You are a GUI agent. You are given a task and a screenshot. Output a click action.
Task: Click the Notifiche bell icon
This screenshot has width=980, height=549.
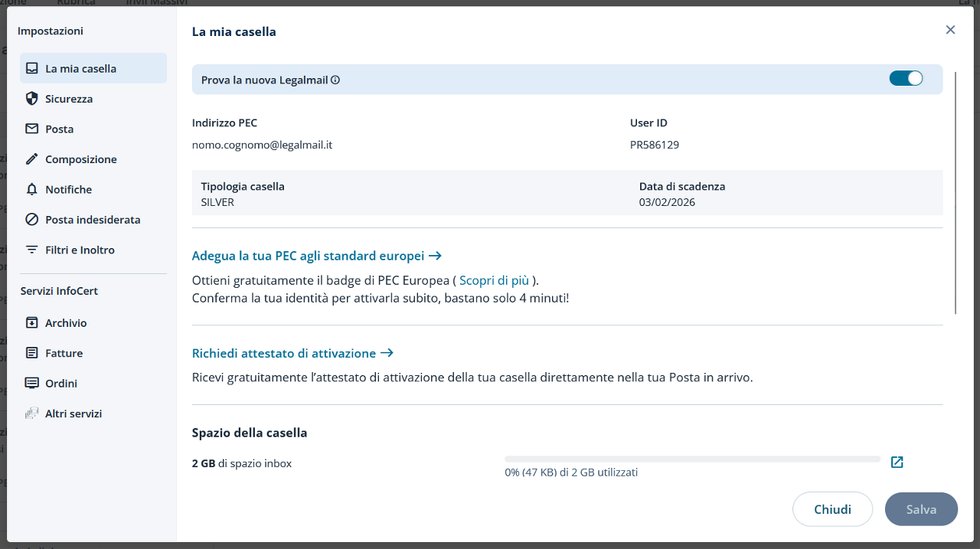click(31, 189)
